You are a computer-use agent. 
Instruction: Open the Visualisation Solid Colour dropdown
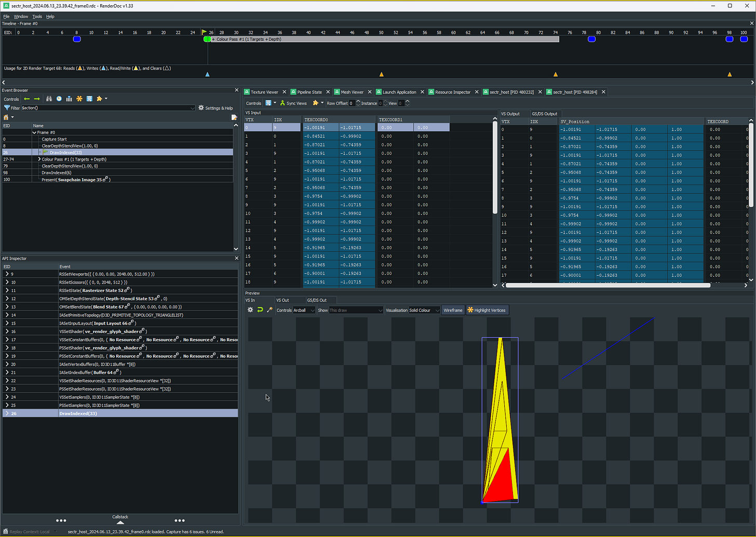click(x=424, y=310)
